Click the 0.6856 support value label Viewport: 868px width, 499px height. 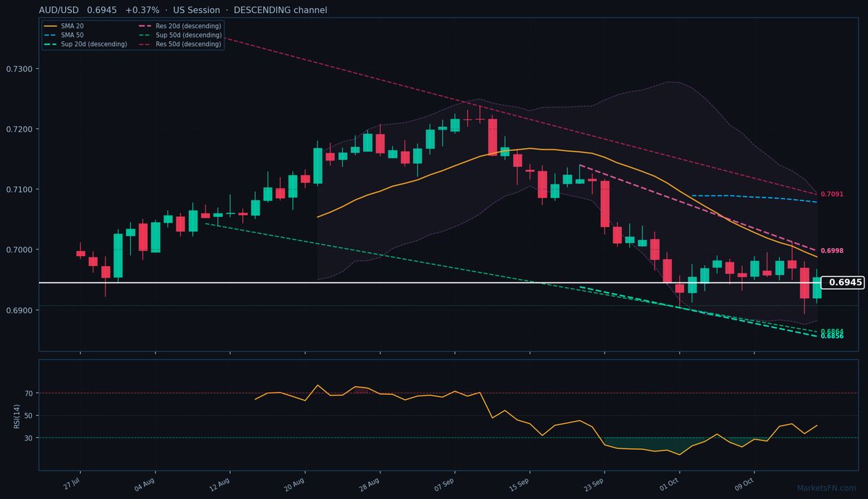832,336
